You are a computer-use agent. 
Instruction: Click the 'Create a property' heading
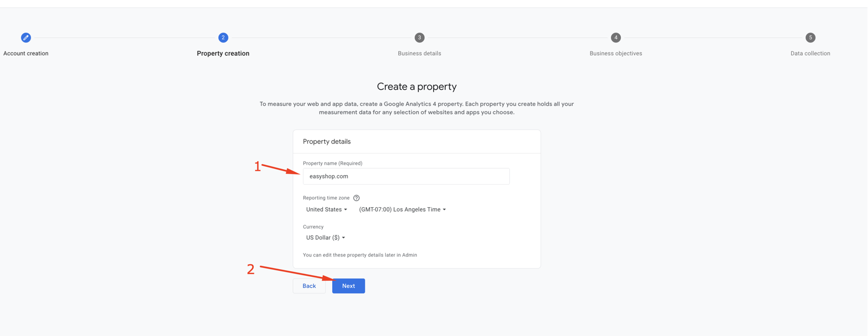[x=417, y=86]
